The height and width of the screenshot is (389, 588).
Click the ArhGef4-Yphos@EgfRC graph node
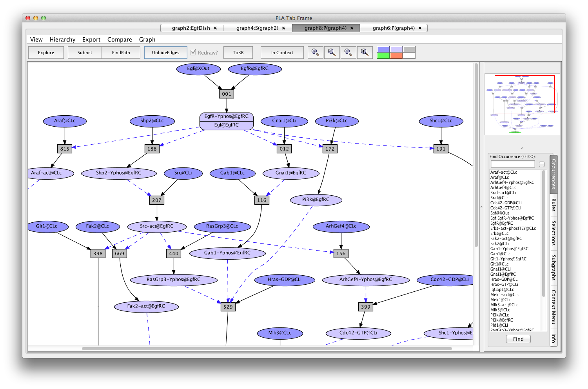point(366,280)
